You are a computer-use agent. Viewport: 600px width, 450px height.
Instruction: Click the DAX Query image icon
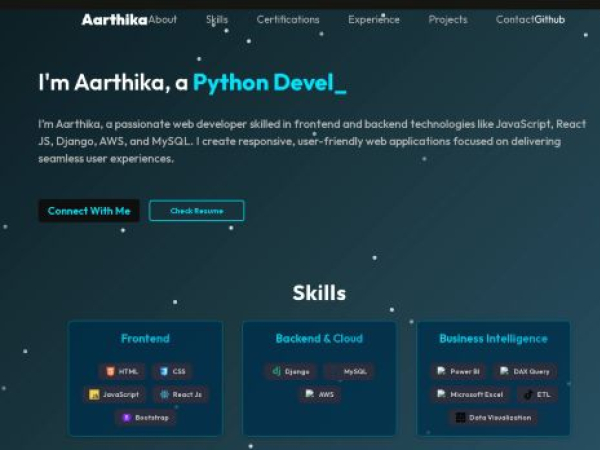click(x=504, y=371)
